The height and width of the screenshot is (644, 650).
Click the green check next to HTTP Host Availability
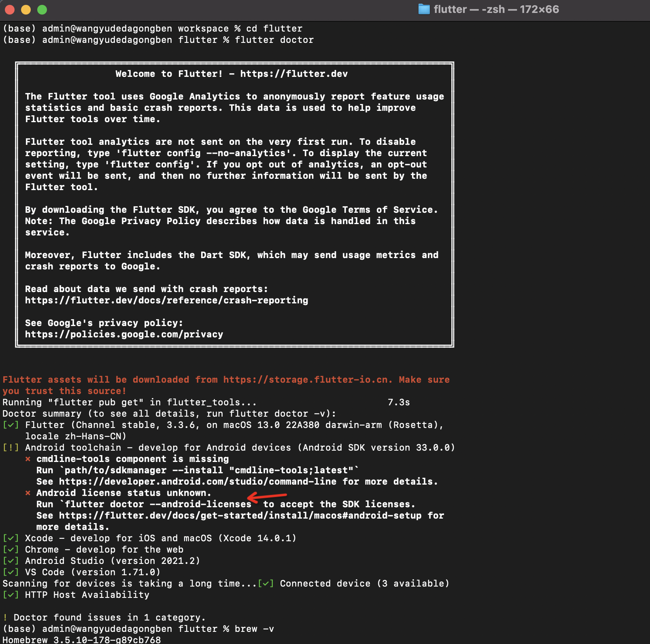[11, 595]
